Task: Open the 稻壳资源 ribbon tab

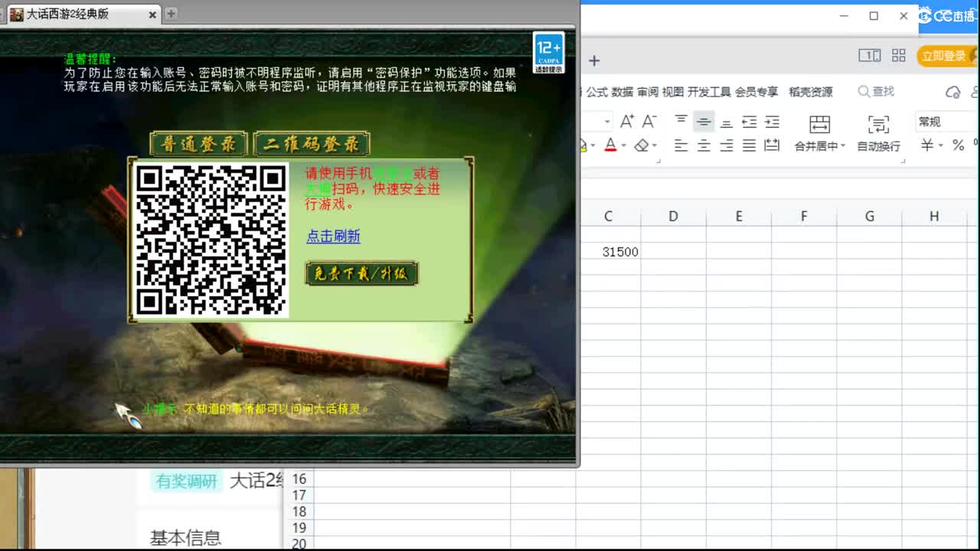Action: 811,92
